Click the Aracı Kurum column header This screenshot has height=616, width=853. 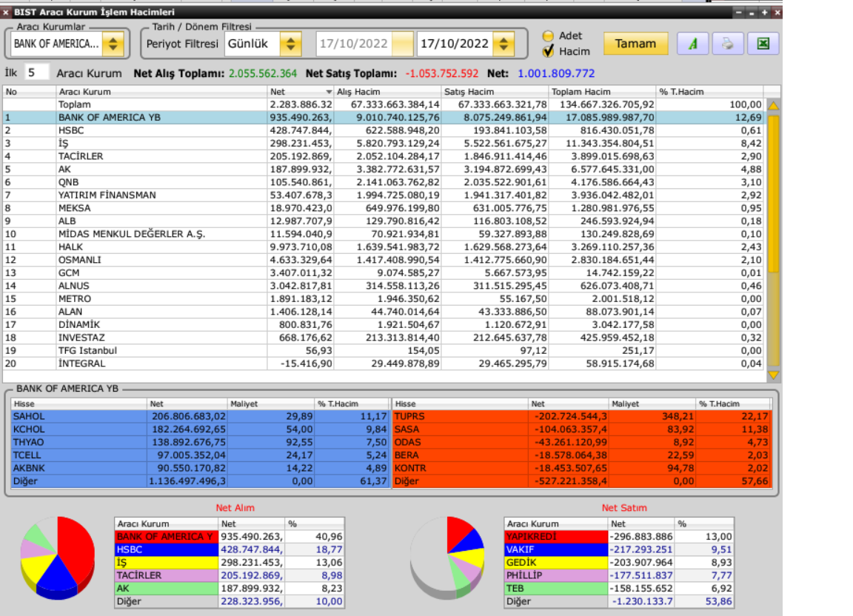point(161,91)
